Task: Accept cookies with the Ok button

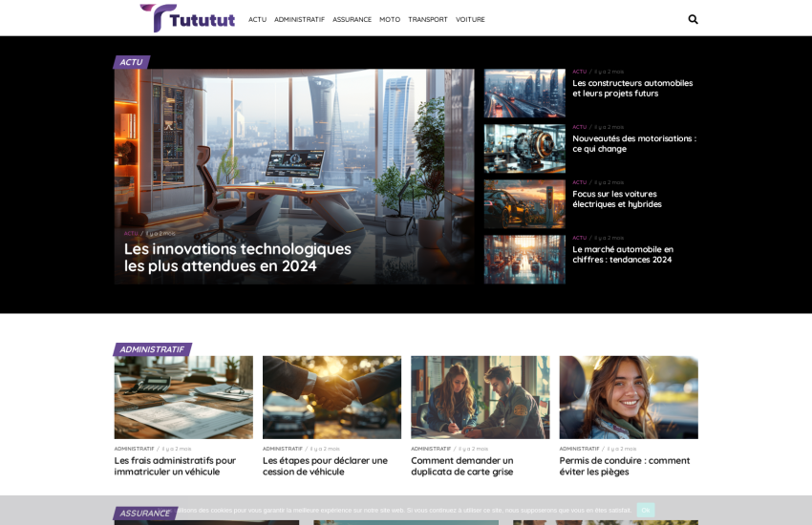Action: pos(646,510)
